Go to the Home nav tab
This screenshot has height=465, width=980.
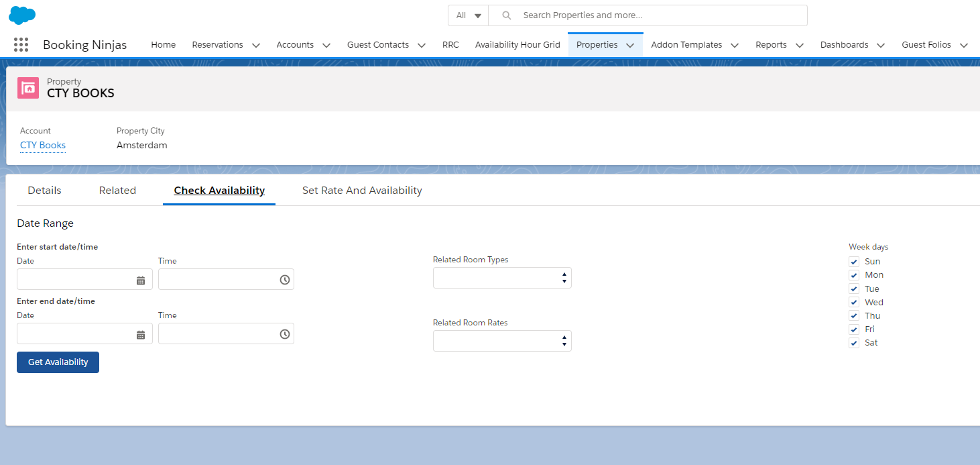164,45
